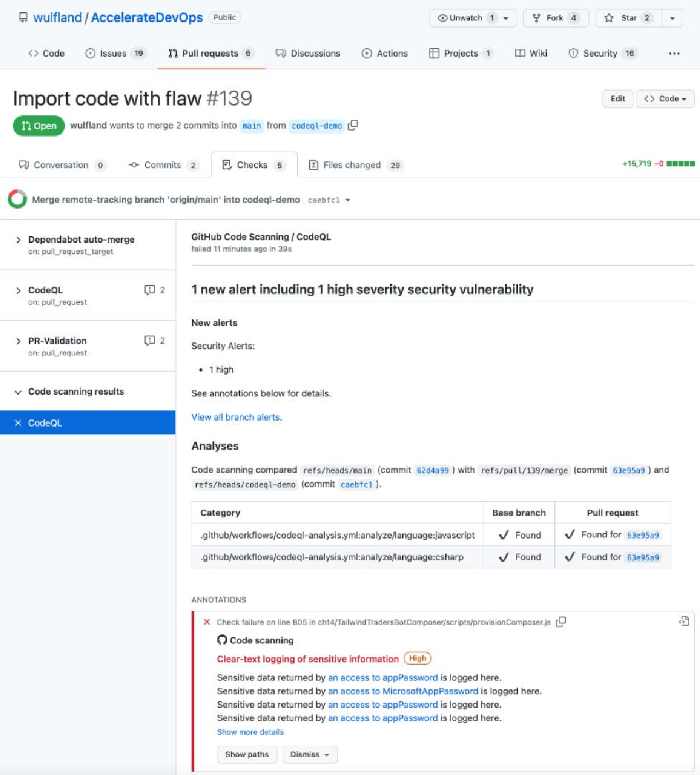Click the Public visibility badge
The width and height of the screenshot is (700, 775).
(224, 17)
